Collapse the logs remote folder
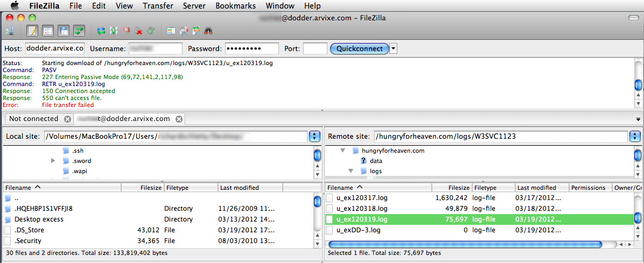Image resolution: width=644 pixels, height=263 pixels. (351, 170)
